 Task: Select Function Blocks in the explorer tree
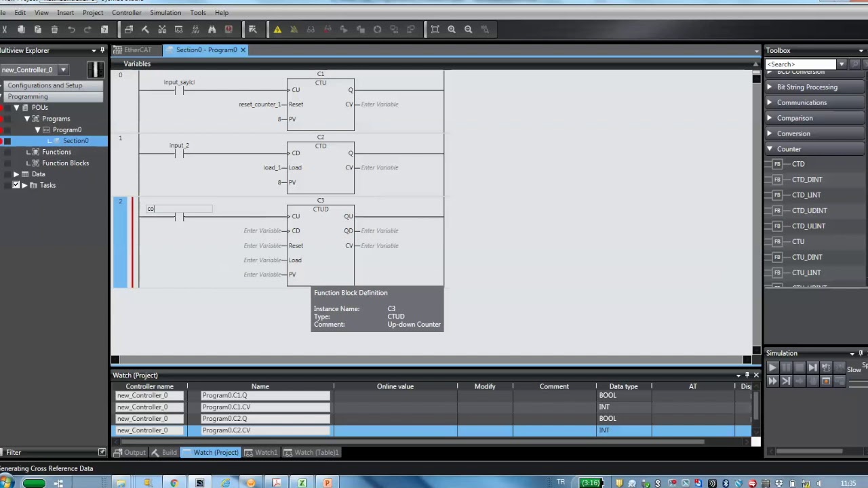(x=65, y=163)
